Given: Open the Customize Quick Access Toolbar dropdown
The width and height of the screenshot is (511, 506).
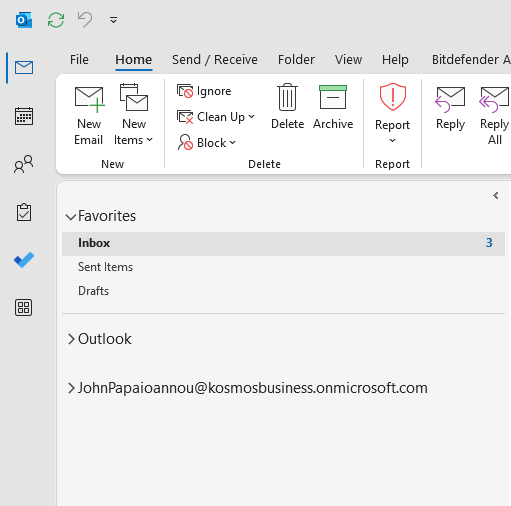Looking at the screenshot, I should (113, 20).
